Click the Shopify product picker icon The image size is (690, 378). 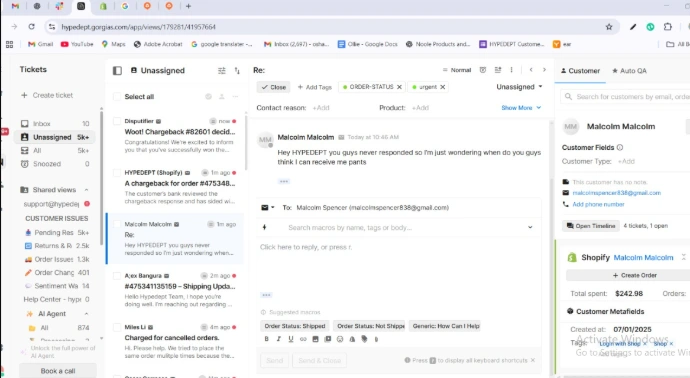352,339
